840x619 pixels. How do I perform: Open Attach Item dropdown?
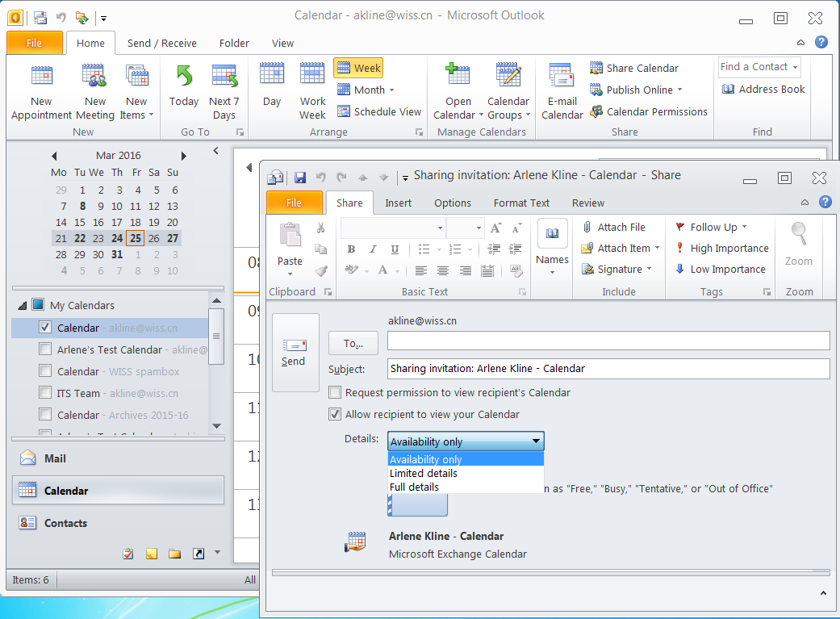pos(657,248)
